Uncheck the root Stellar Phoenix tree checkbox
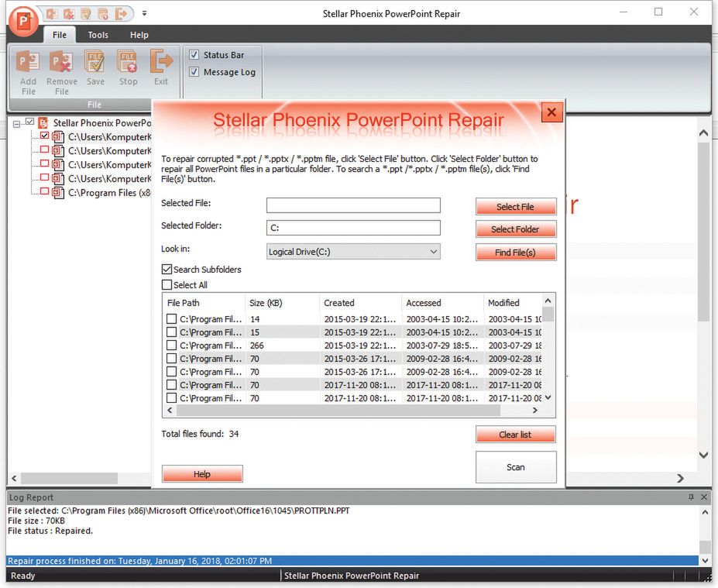Image resolution: width=718 pixels, height=588 pixels. pyautogui.click(x=29, y=122)
